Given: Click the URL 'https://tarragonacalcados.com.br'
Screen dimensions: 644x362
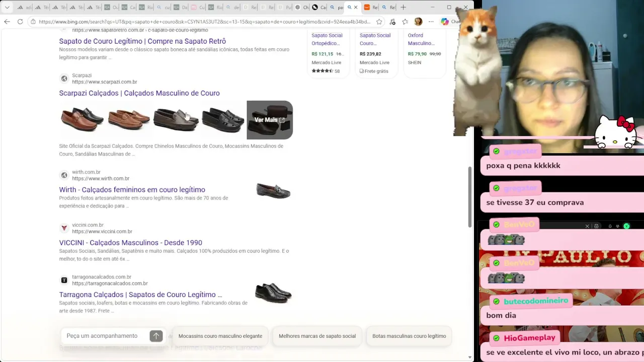Looking at the screenshot, I should (x=110, y=284).
